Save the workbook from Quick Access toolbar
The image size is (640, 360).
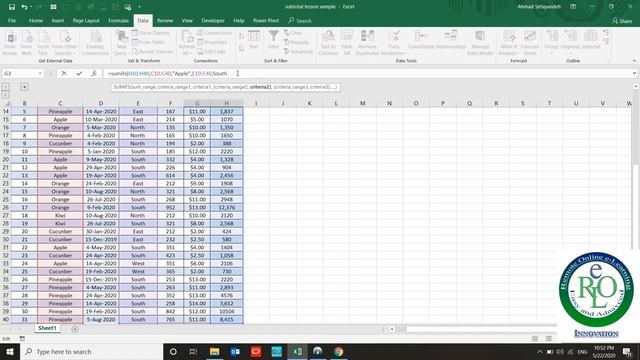pyautogui.click(x=12, y=7)
